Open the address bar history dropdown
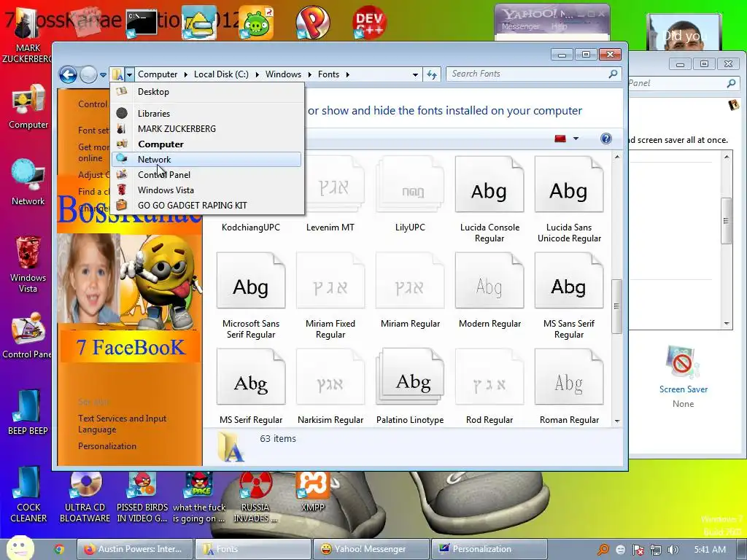The image size is (747, 560). point(415,74)
